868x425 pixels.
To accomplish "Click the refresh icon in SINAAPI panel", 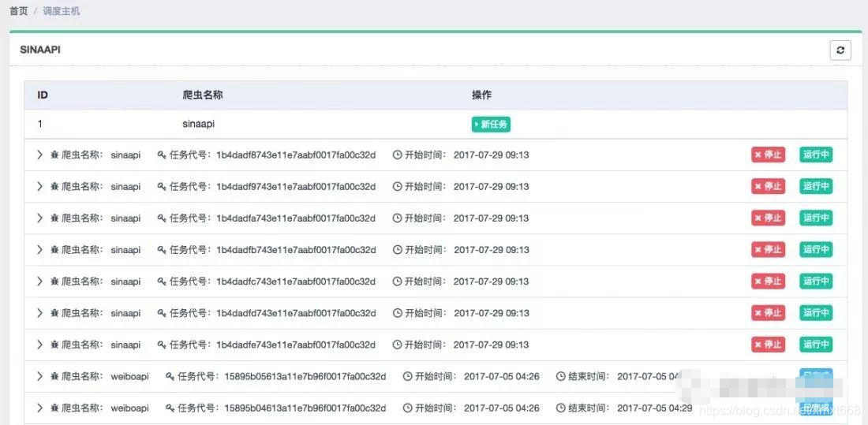I will pos(840,50).
